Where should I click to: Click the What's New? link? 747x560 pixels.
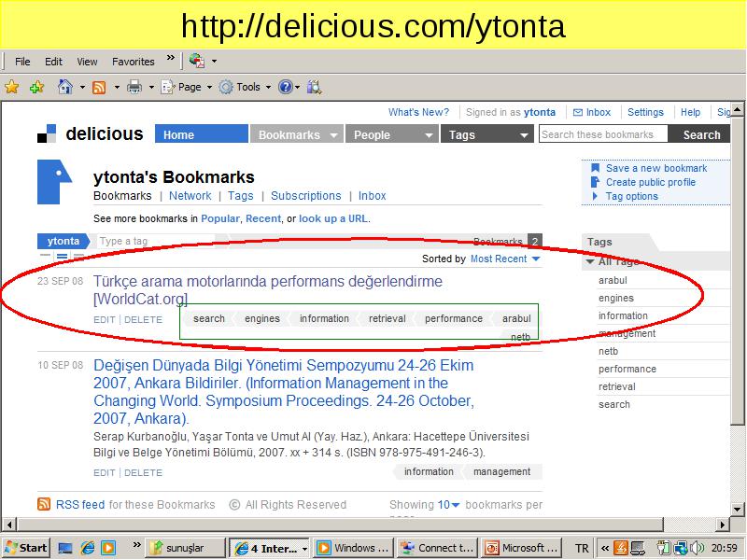[x=418, y=112]
